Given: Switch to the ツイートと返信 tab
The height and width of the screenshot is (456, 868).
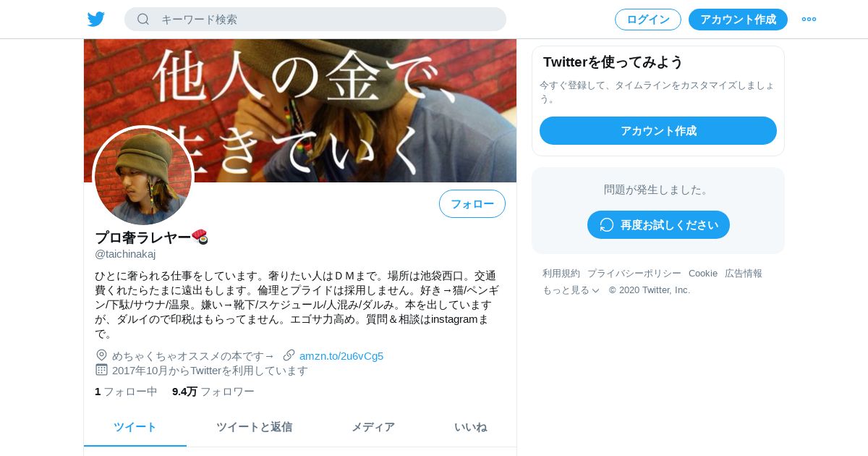Looking at the screenshot, I should pyautogui.click(x=254, y=427).
